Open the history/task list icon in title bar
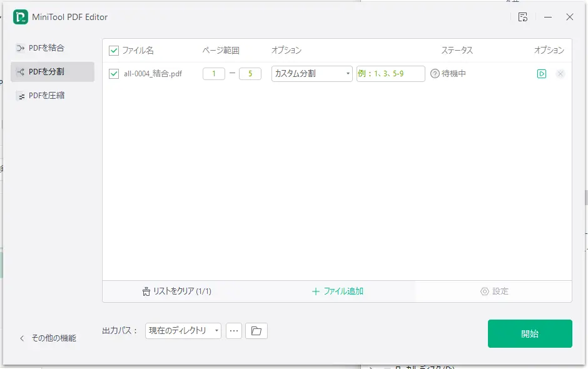This screenshot has height=369, width=588. pos(523,17)
